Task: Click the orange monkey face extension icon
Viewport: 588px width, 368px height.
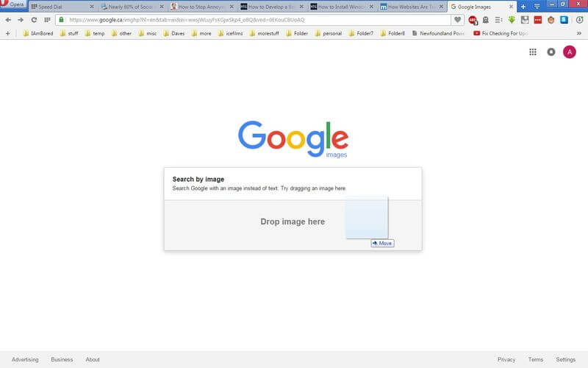Action: [551, 20]
